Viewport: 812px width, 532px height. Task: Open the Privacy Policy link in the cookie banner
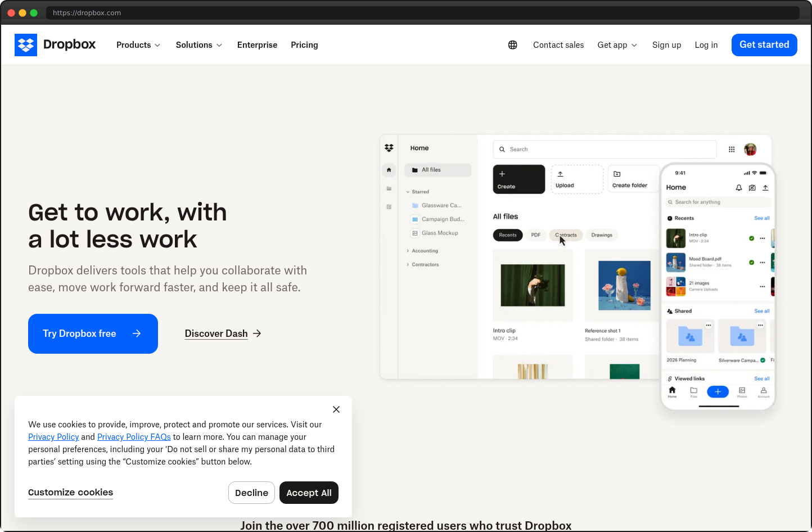coord(53,437)
